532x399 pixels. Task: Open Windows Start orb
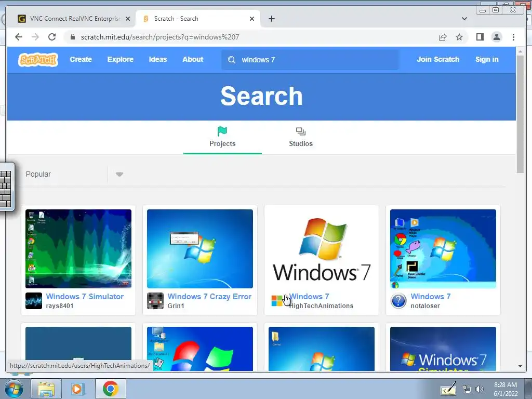[14, 389]
